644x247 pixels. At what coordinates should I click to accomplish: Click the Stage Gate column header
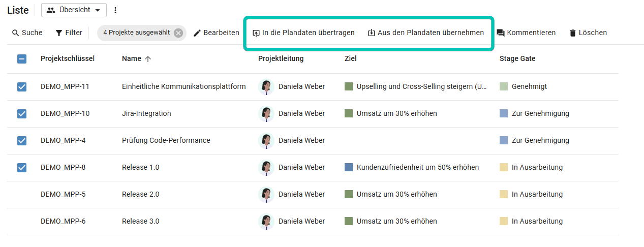[517, 58]
